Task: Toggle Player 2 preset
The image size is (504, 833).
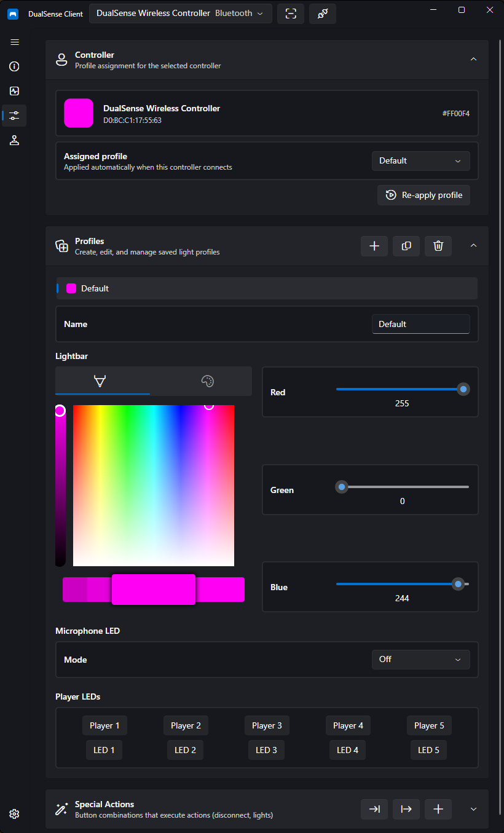Action: click(186, 725)
